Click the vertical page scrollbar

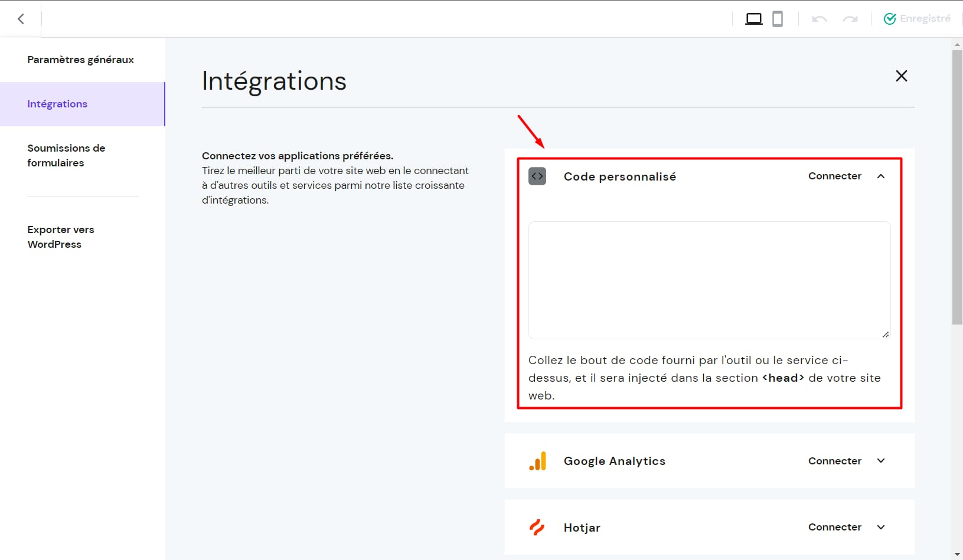click(957, 188)
